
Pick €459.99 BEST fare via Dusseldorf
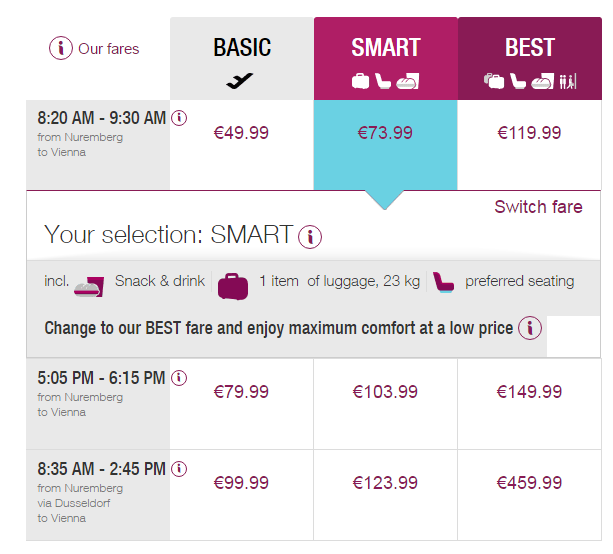pyautogui.click(x=530, y=483)
